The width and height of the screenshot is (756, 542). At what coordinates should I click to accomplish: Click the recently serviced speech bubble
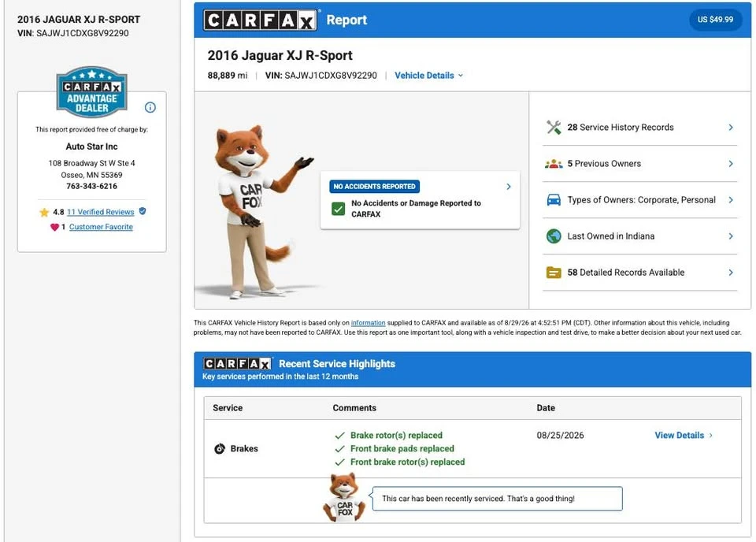pyautogui.click(x=497, y=499)
